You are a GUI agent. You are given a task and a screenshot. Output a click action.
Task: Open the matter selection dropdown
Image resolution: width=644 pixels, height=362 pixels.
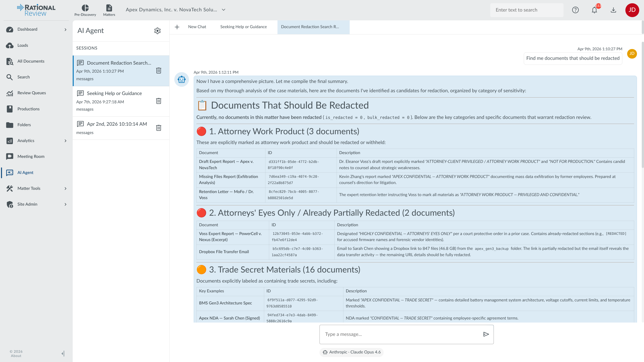[x=223, y=10]
